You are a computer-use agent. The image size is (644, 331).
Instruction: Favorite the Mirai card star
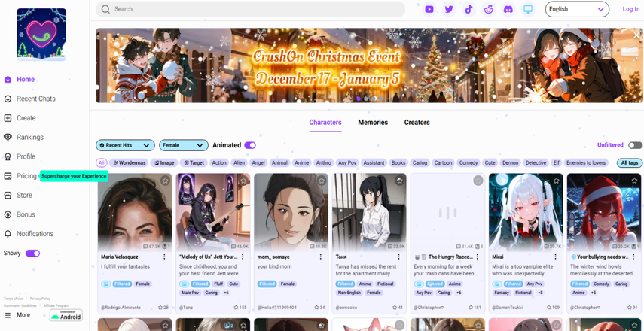click(x=556, y=181)
